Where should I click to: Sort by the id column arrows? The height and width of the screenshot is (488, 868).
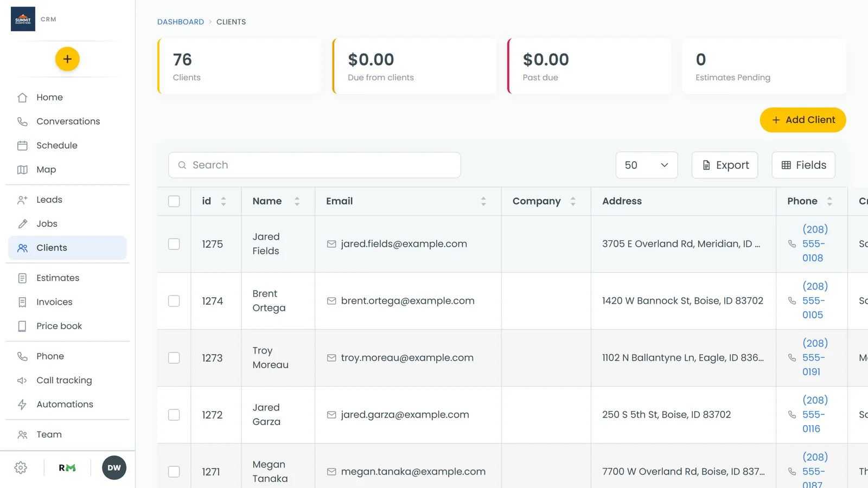coord(224,201)
